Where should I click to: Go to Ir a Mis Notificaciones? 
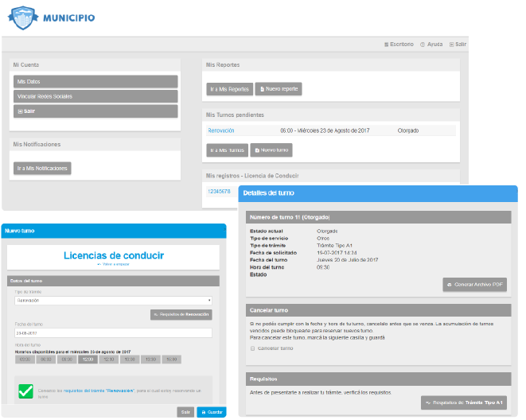pos(43,169)
